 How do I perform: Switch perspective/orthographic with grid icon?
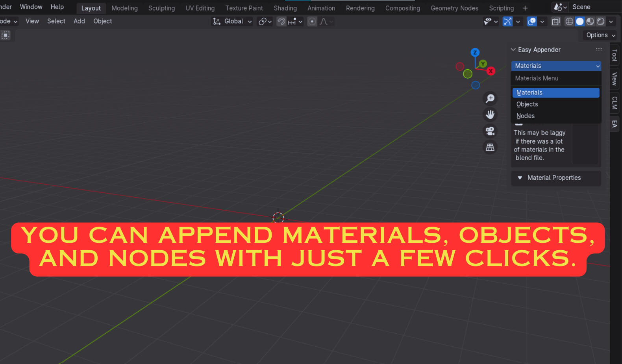pos(490,147)
